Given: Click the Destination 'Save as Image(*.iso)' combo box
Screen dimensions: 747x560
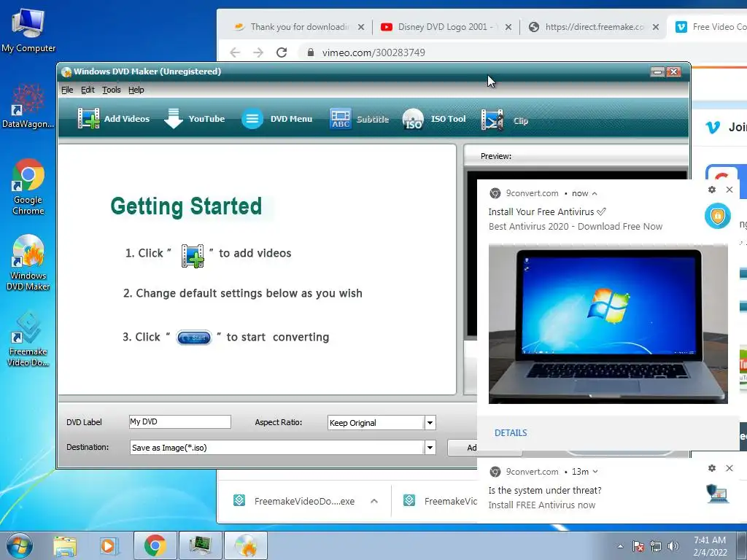Looking at the screenshot, I should click(282, 447).
